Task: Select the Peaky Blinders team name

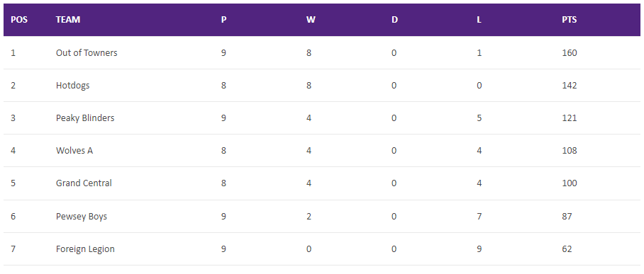Action: (85, 118)
